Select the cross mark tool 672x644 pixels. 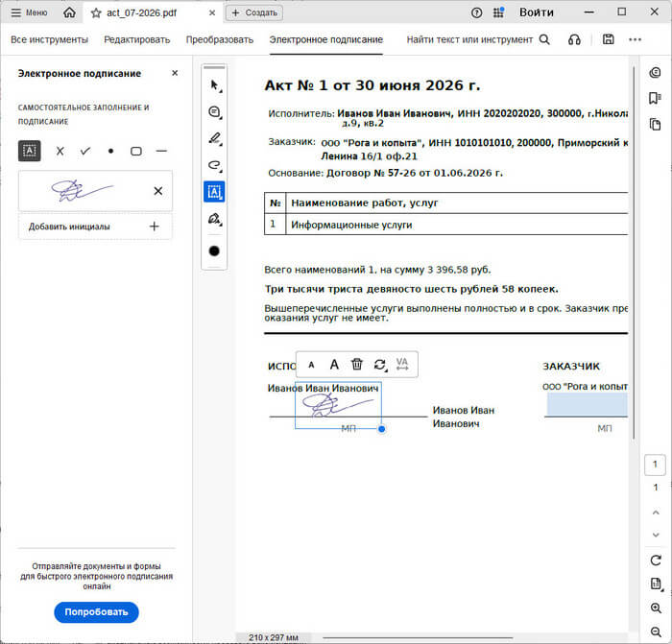pyautogui.click(x=60, y=151)
